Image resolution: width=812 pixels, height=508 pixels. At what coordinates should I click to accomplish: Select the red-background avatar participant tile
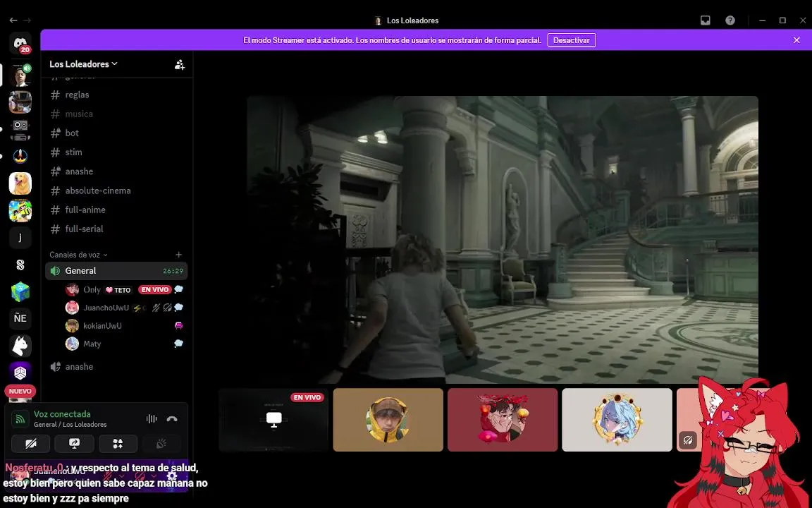503,420
